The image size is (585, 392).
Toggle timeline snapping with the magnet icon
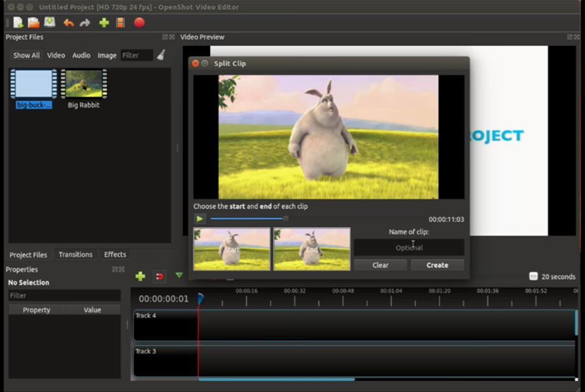click(159, 277)
